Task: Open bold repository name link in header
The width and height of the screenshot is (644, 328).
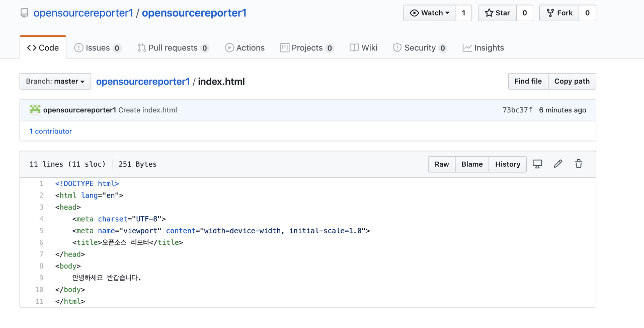Action: [x=194, y=13]
